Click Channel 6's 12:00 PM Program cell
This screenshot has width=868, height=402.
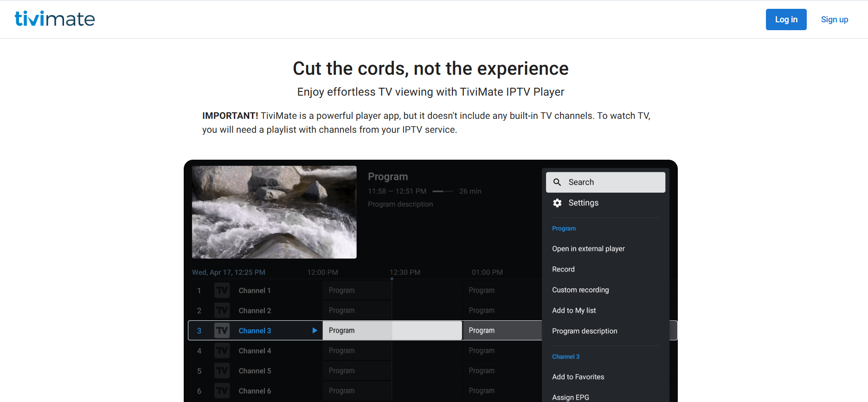tap(357, 391)
